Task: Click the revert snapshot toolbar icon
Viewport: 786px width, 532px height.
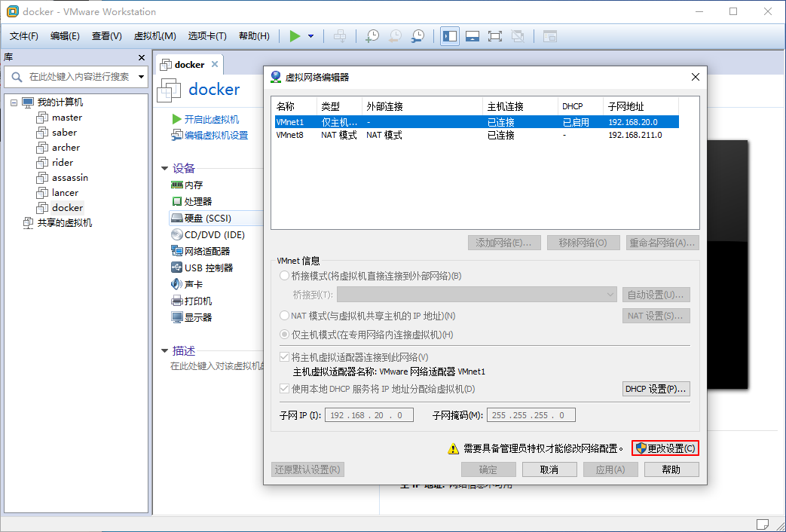Action: [395, 35]
